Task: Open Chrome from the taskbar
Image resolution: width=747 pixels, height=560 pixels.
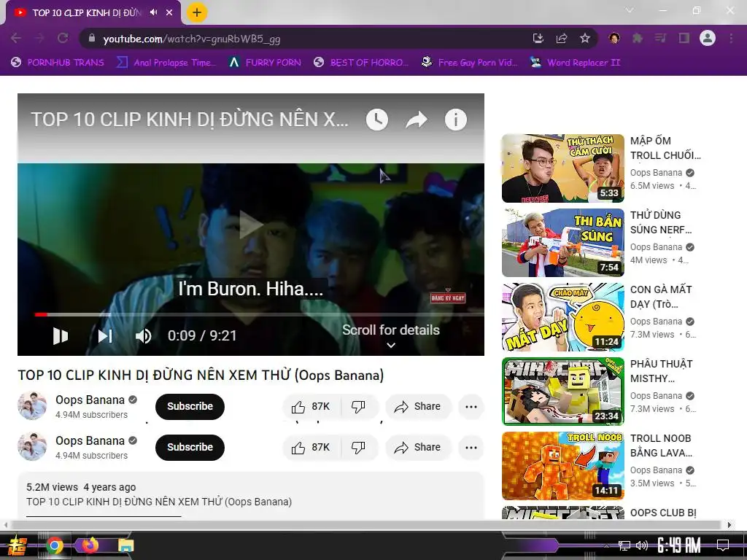Action: pyautogui.click(x=54, y=545)
